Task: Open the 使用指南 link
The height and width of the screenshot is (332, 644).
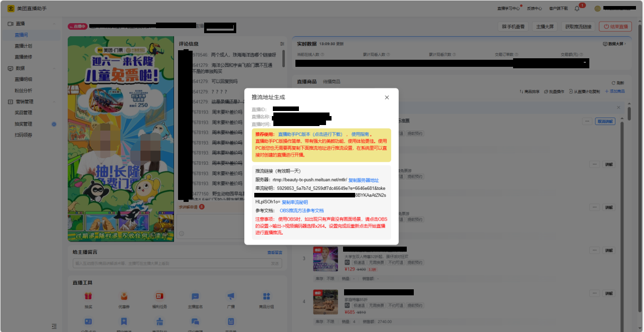Action: [360, 134]
